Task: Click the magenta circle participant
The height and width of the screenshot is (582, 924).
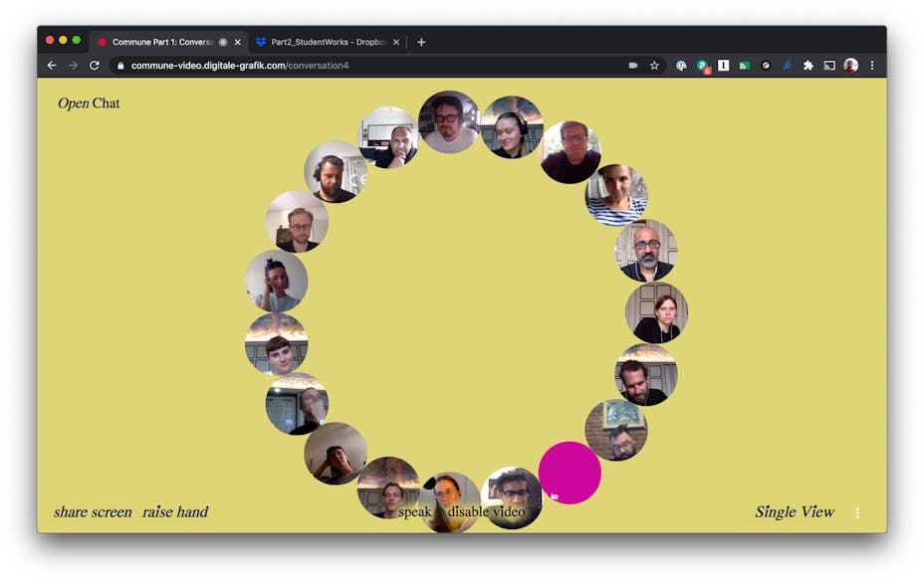Action: [x=570, y=472]
